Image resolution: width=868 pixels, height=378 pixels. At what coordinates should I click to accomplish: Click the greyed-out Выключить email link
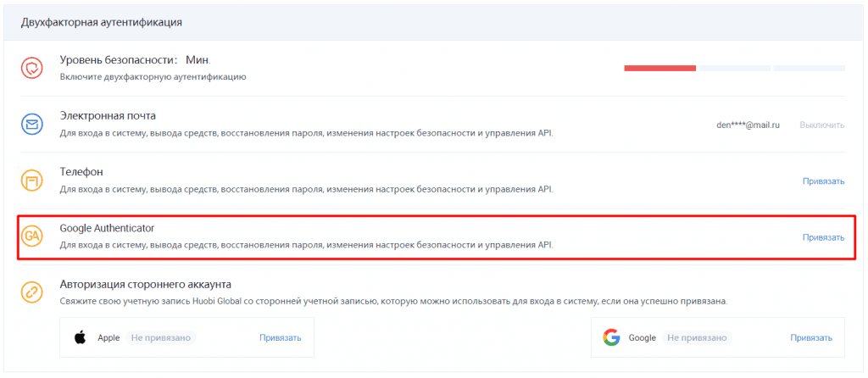tap(822, 125)
